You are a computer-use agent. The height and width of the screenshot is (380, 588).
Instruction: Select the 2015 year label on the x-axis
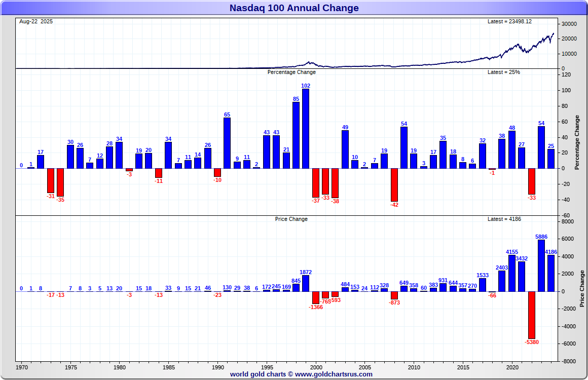click(463, 367)
